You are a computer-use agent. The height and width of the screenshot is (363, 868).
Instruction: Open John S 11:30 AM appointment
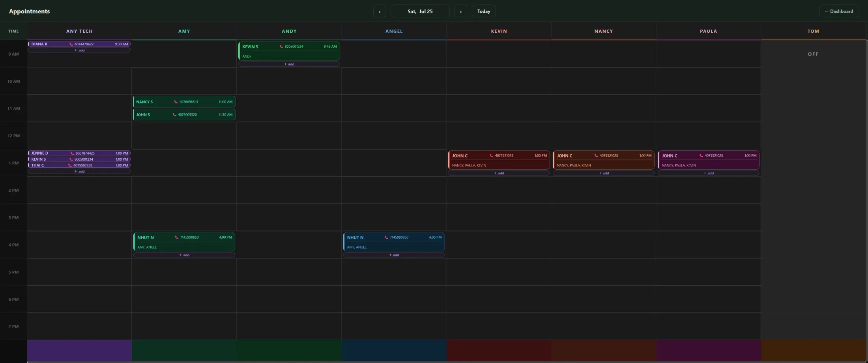[x=184, y=115]
